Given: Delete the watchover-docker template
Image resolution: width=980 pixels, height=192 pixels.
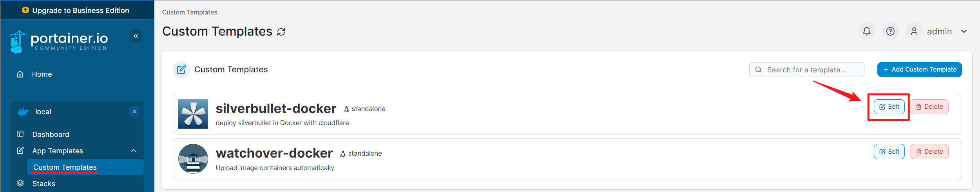Looking at the screenshot, I should [x=929, y=152].
